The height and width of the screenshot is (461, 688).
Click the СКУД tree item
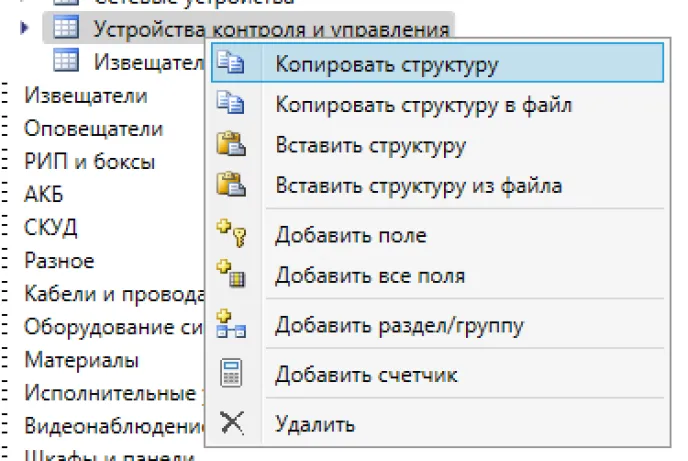coord(50,227)
